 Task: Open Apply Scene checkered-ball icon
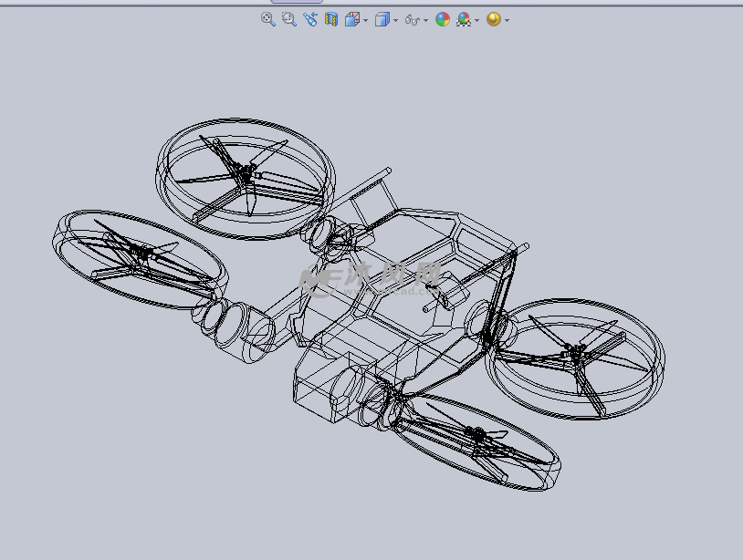[464, 19]
